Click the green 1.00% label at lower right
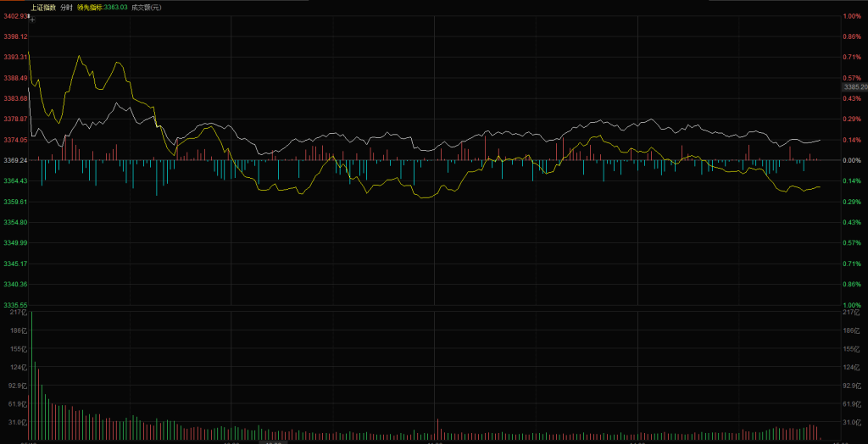The width and height of the screenshot is (868, 444). (852, 305)
